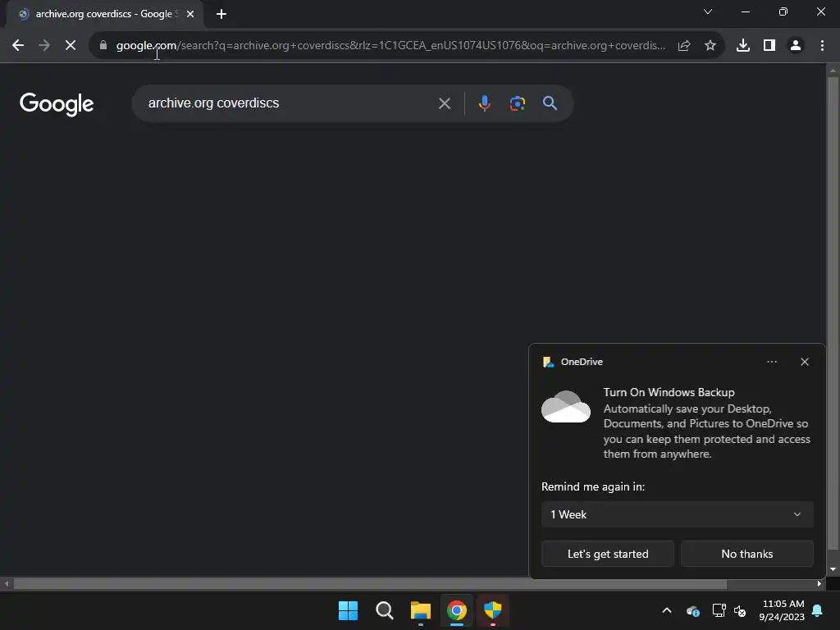Open the notification bell
This screenshot has height=630, width=840.
tap(818, 610)
